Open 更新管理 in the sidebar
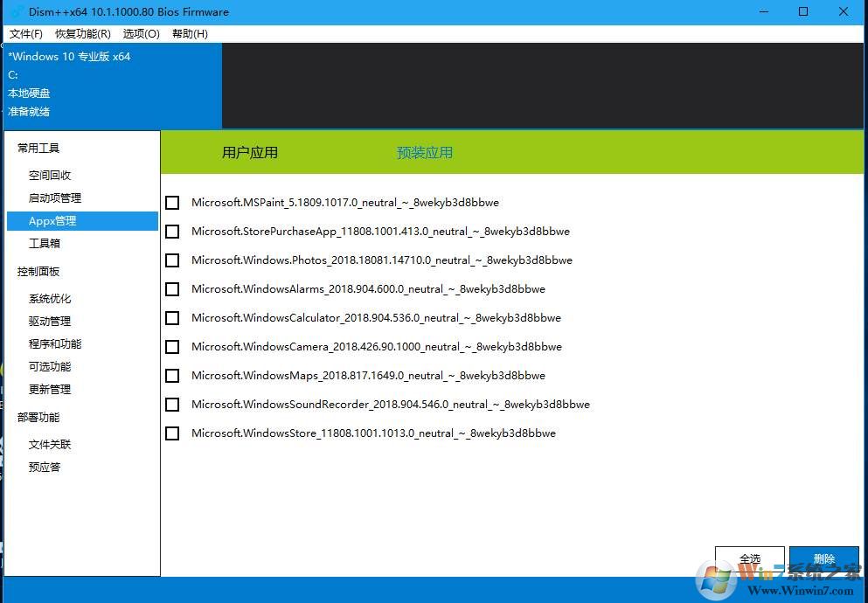868x603 pixels. [x=50, y=390]
